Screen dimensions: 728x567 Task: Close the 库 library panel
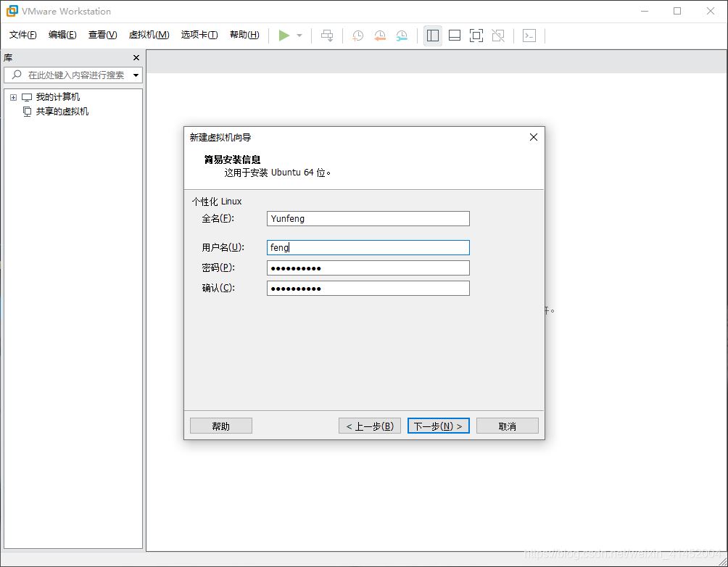136,57
